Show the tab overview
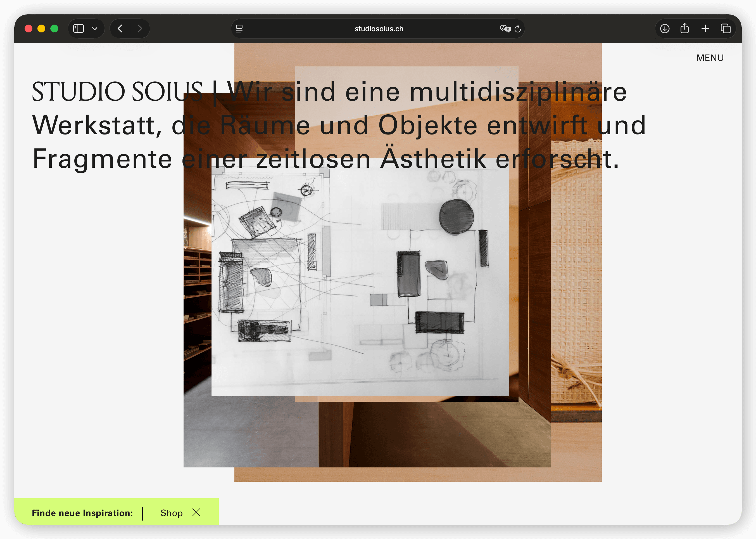Viewport: 756px width, 539px height. pos(726,29)
